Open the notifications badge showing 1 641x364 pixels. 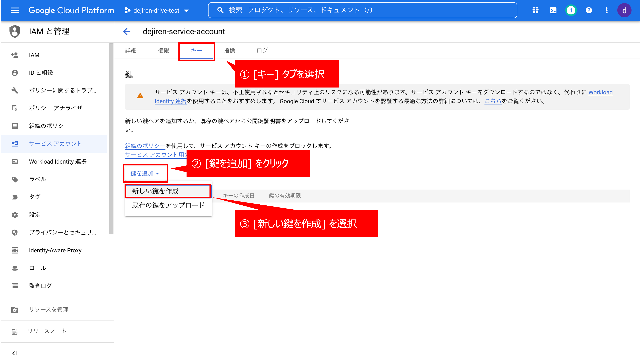[571, 10]
